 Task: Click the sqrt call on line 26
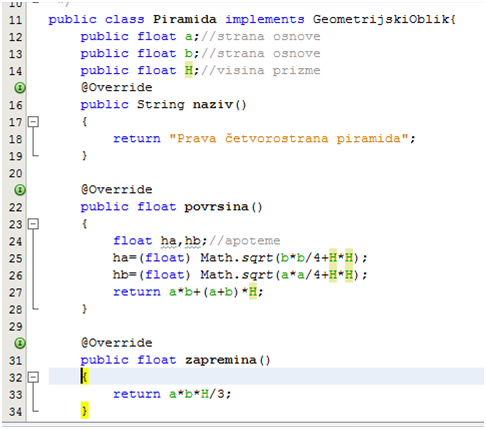(257, 275)
